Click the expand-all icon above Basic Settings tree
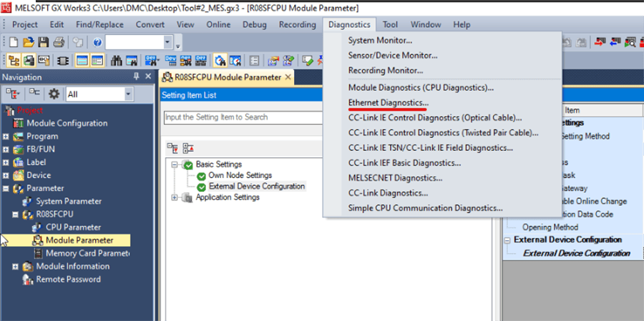Viewport: 644px width, 321px height. point(172,148)
